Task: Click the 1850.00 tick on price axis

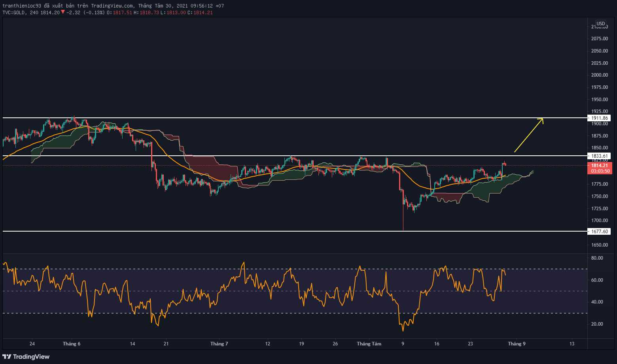Action: click(600, 148)
